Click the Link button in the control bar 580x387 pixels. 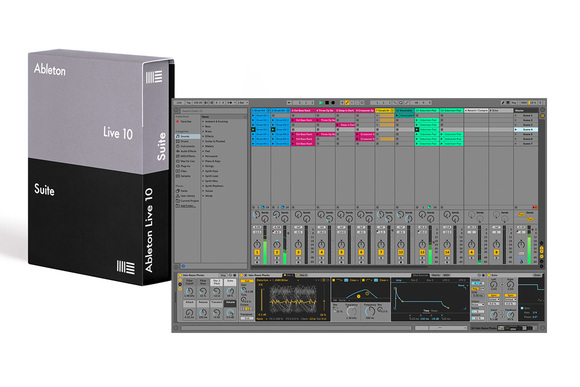tap(179, 102)
